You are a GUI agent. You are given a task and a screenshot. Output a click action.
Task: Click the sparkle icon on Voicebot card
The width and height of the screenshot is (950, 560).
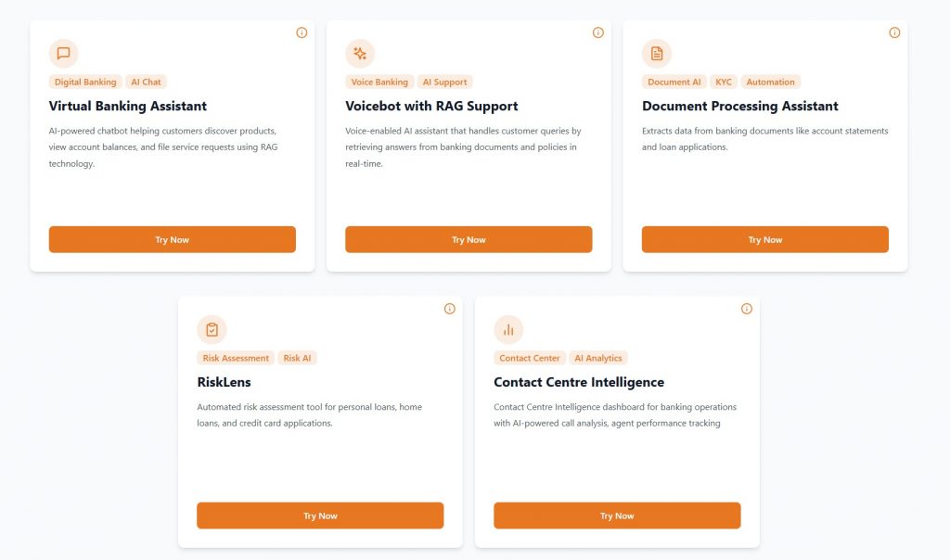tap(360, 54)
